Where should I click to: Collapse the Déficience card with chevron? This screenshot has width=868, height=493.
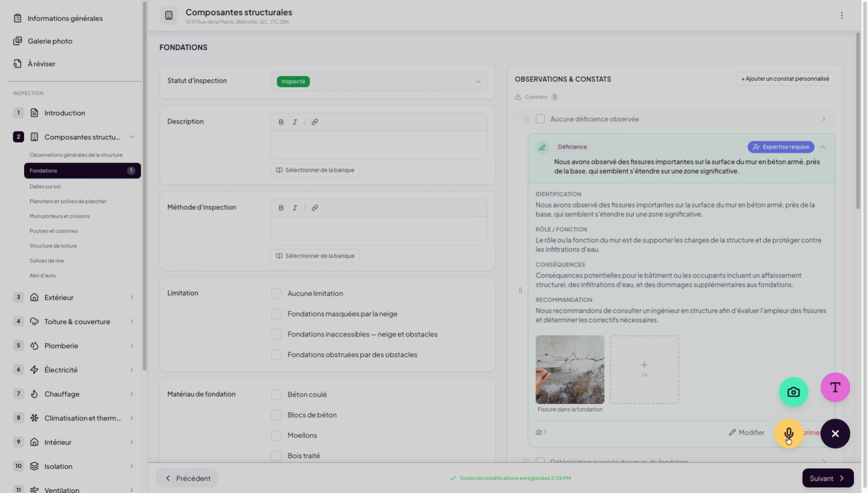822,147
